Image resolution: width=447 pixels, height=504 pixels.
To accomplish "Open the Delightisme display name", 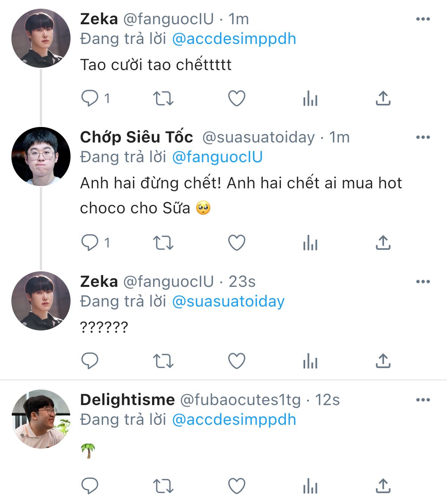I will (x=127, y=400).
